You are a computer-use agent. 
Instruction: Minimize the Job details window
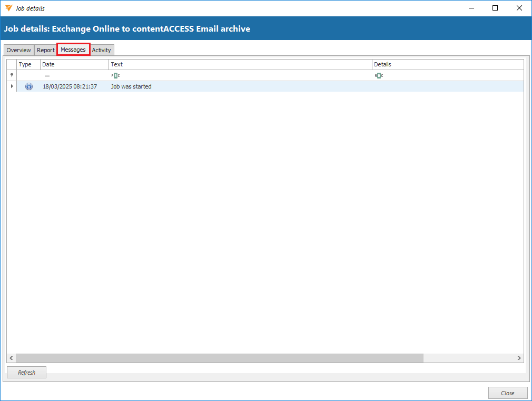tap(471, 8)
